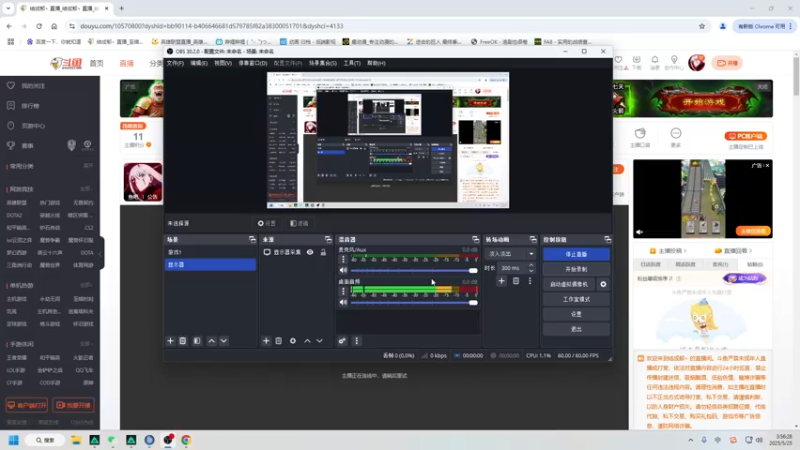The width and height of the screenshot is (800, 450).
Task: Open 设置 button in OBS Controls
Action: click(x=576, y=314)
